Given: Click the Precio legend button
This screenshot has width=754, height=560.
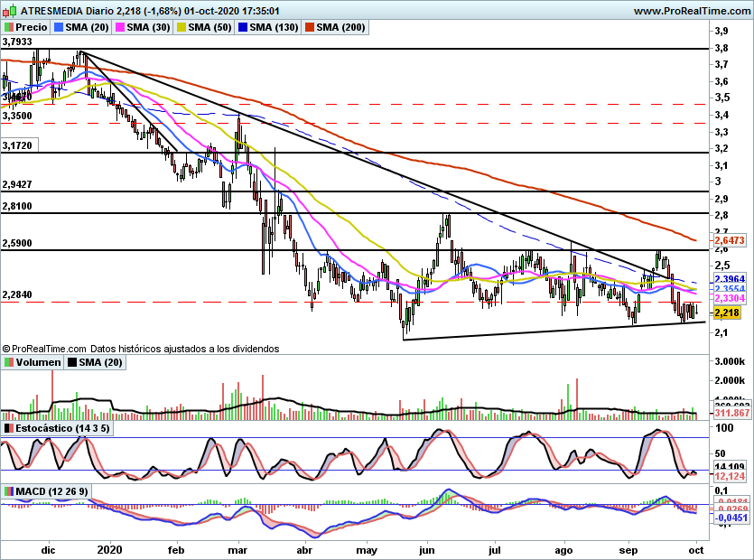Looking at the screenshot, I should (26, 27).
